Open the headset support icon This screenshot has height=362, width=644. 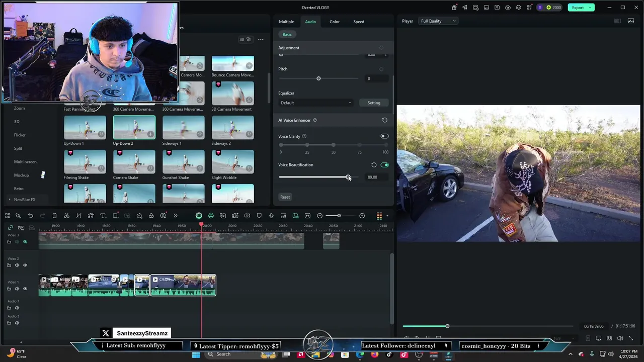click(518, 8)
